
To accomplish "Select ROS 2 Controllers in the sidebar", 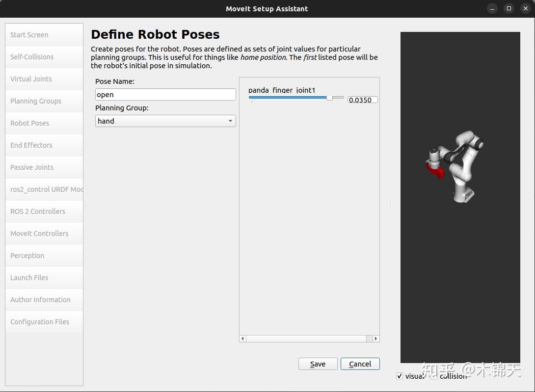I will coord(37,211).
